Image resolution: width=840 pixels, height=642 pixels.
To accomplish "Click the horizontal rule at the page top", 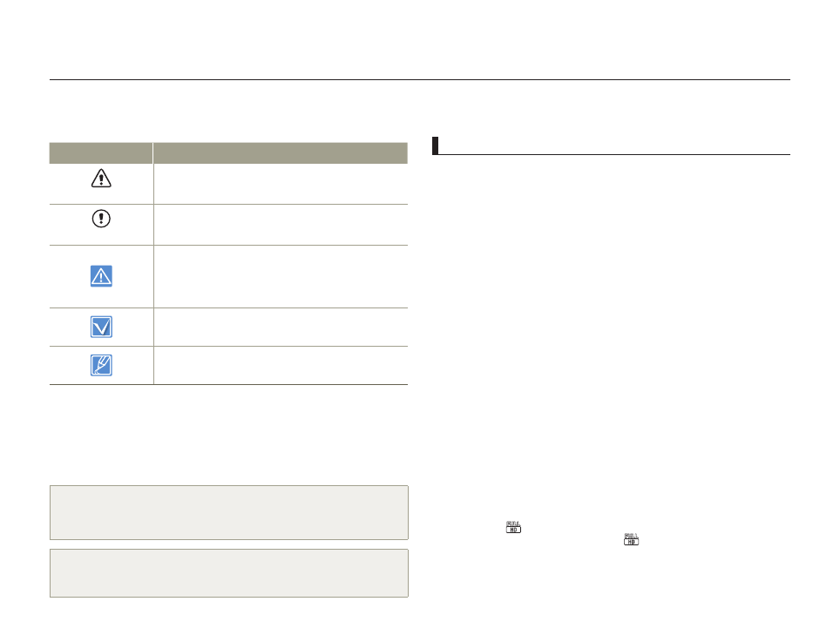I will click(419, 80).
